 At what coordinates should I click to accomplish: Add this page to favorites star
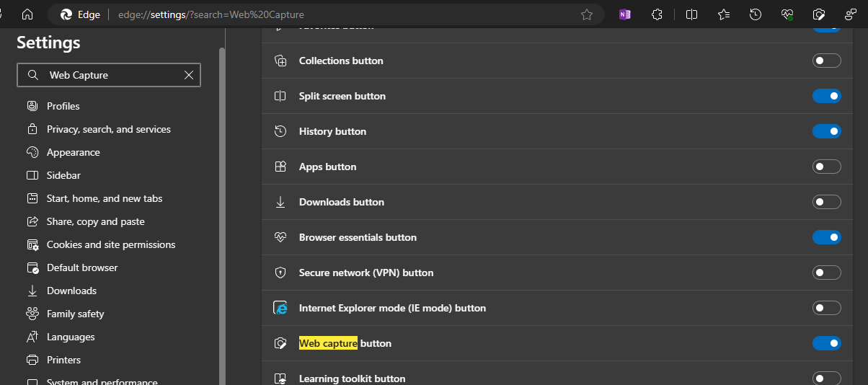[x=587, y=14]
